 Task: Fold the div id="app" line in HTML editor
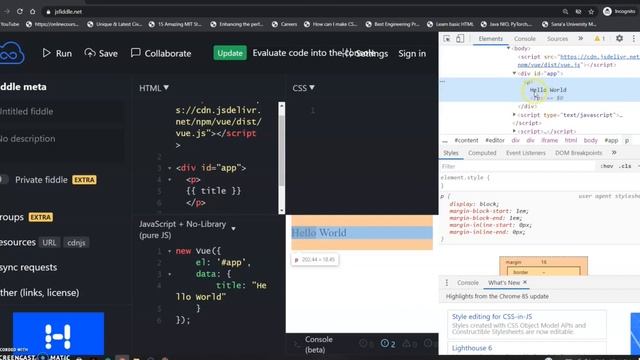click(170, 168)
